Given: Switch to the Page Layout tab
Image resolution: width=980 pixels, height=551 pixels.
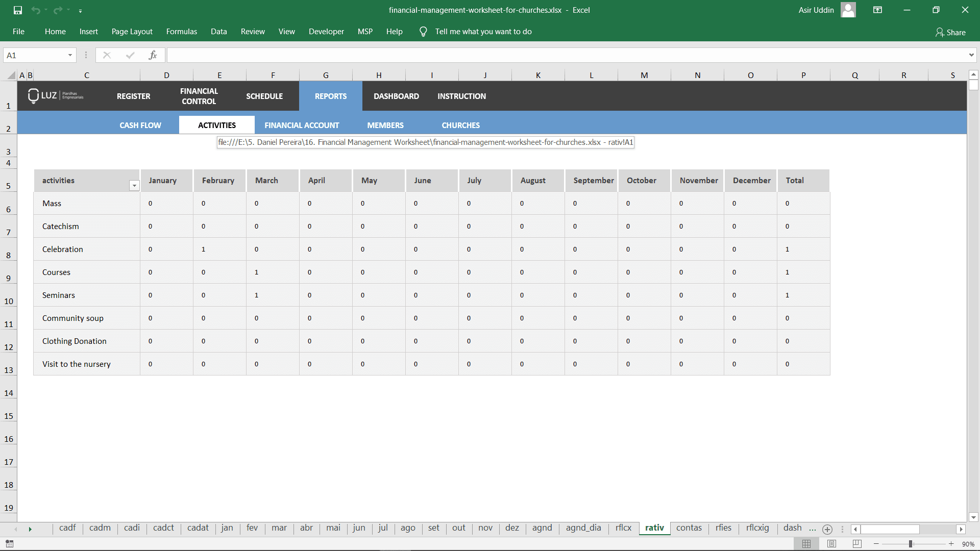Looking at the screenshot, I should pos(132,32).
